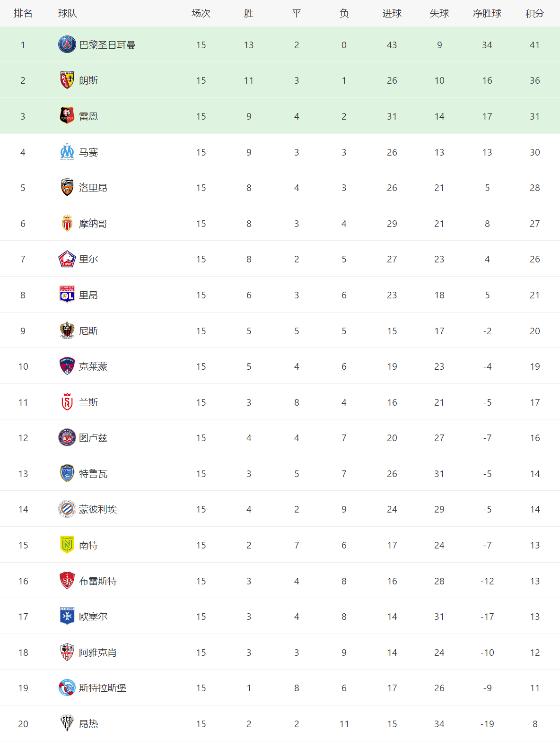The image size is (560, 748).
Task: Click the Angers SCO club crest
Action: coord(67,724)
